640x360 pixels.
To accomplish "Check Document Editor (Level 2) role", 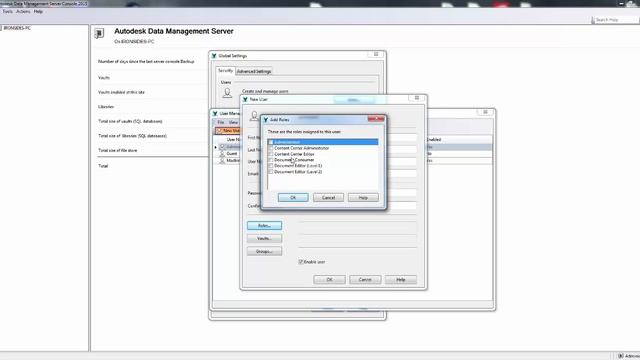I will tap(271, 172).
